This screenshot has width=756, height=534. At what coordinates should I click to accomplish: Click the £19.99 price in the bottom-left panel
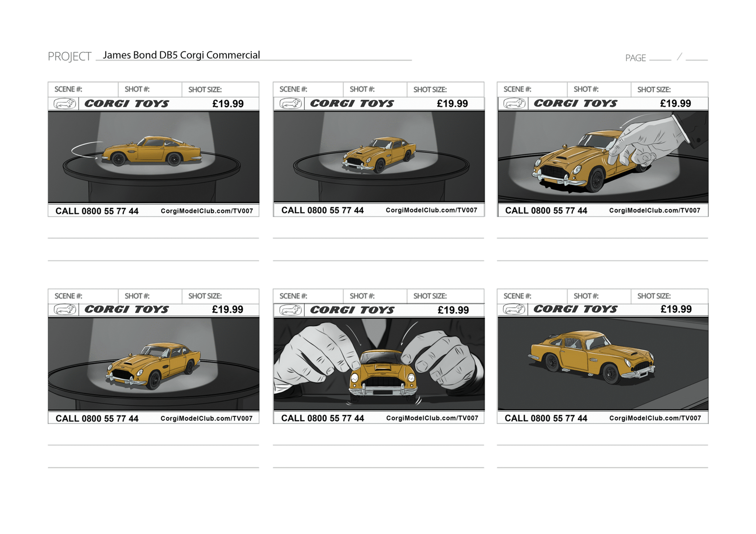(227, 309)
